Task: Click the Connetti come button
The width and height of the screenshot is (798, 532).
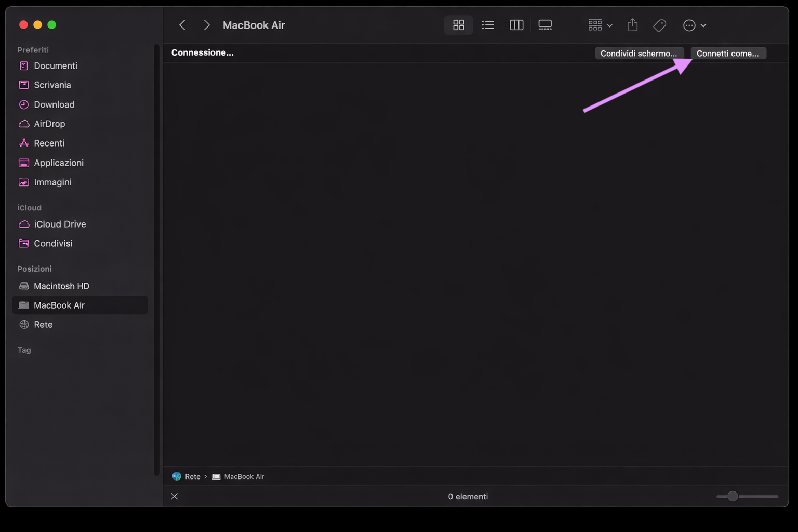Action: (728, 53)
